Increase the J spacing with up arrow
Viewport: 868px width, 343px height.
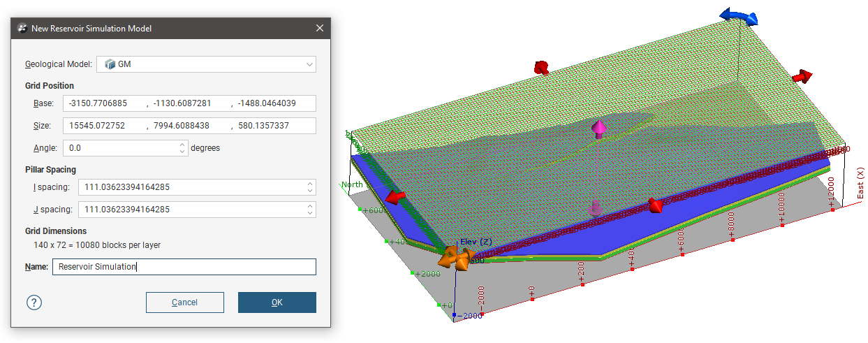click(310, 206)
